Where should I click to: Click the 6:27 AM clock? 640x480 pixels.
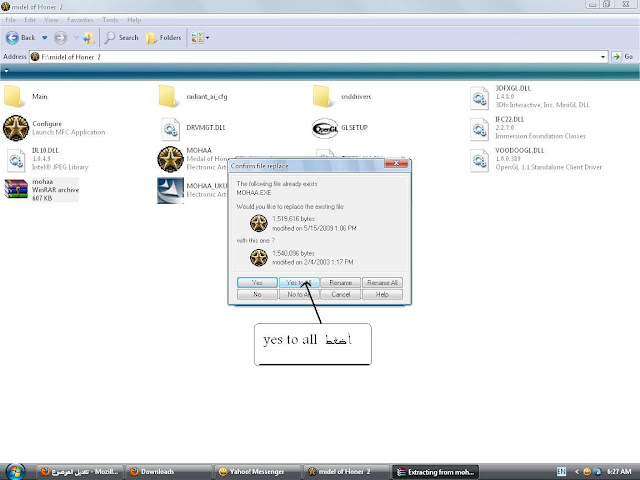[x=619, y=472]
